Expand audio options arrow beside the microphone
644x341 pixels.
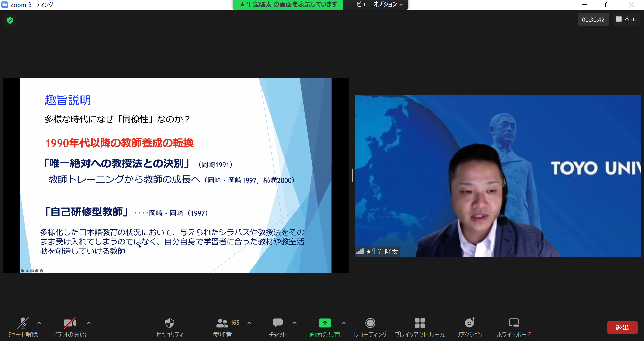(x=39, y=323)
